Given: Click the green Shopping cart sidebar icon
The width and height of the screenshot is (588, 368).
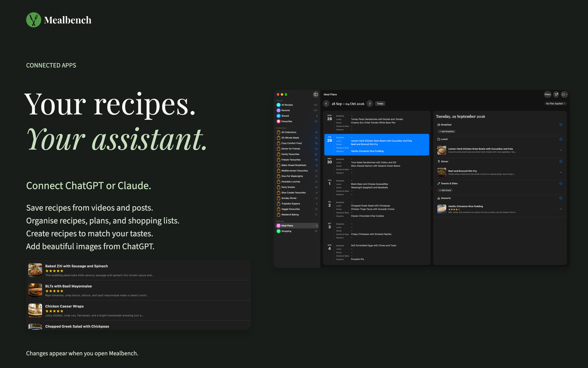Looking at the screenshot, I should 278,231.
